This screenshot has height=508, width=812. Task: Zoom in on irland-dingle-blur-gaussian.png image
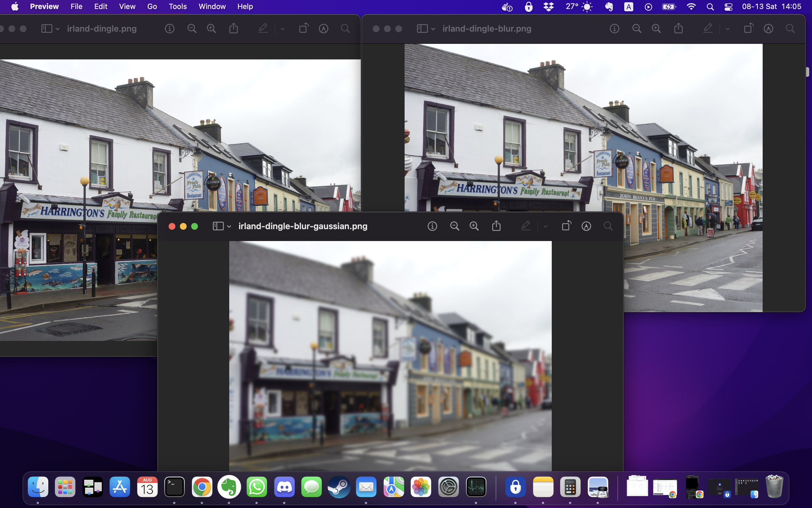pos(474,226)
